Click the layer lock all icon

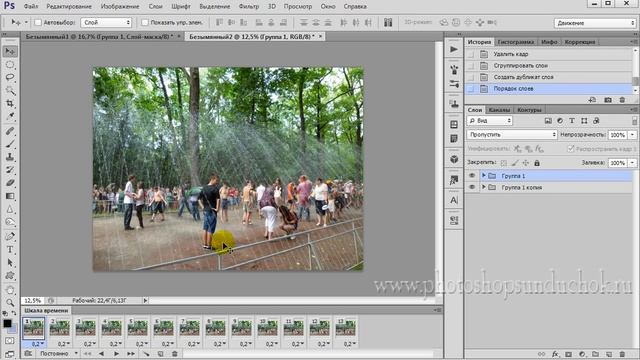click(537, 163)
